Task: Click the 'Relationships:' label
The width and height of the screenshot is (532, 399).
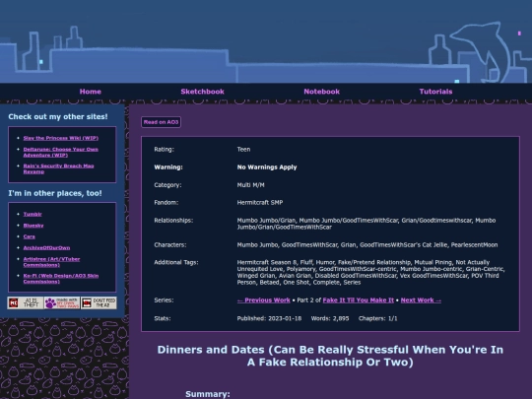Action: point(173,221)
